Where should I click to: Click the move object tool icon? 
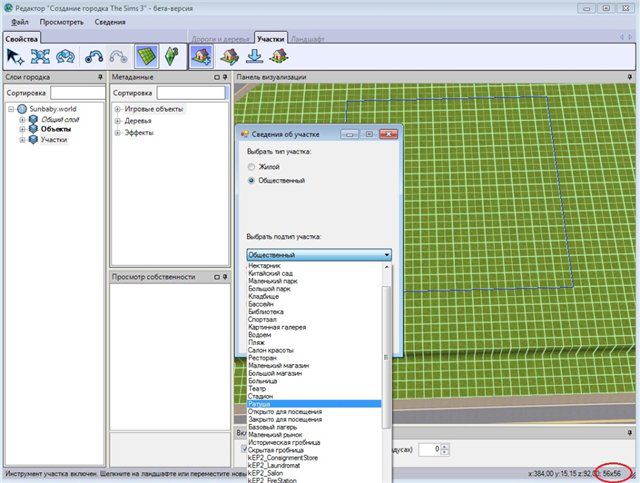pos(41,57)
